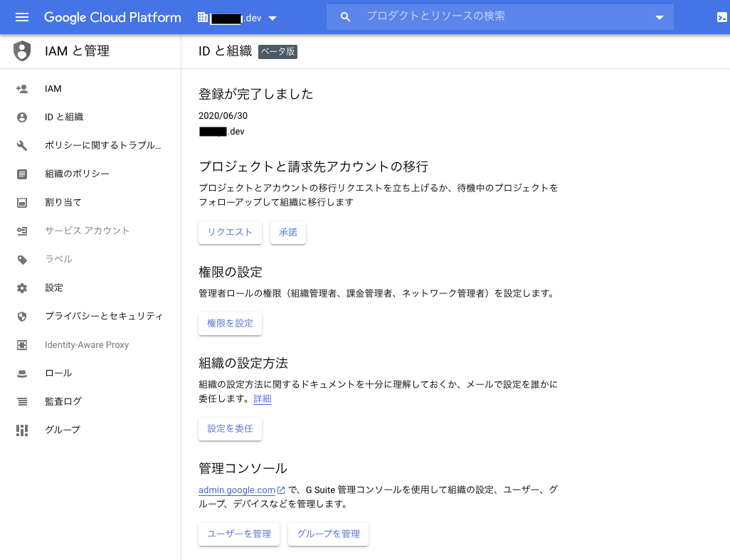Click the date 2020/06/30

223,116
